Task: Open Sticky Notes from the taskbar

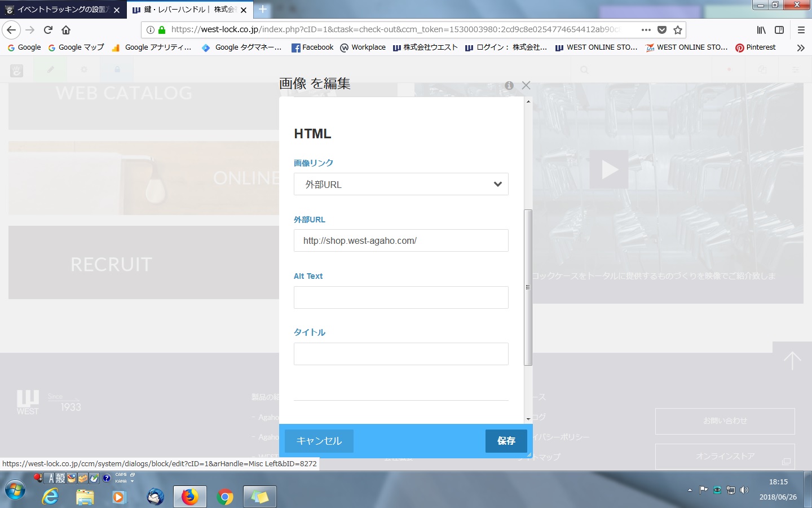Action: point(260,497)
